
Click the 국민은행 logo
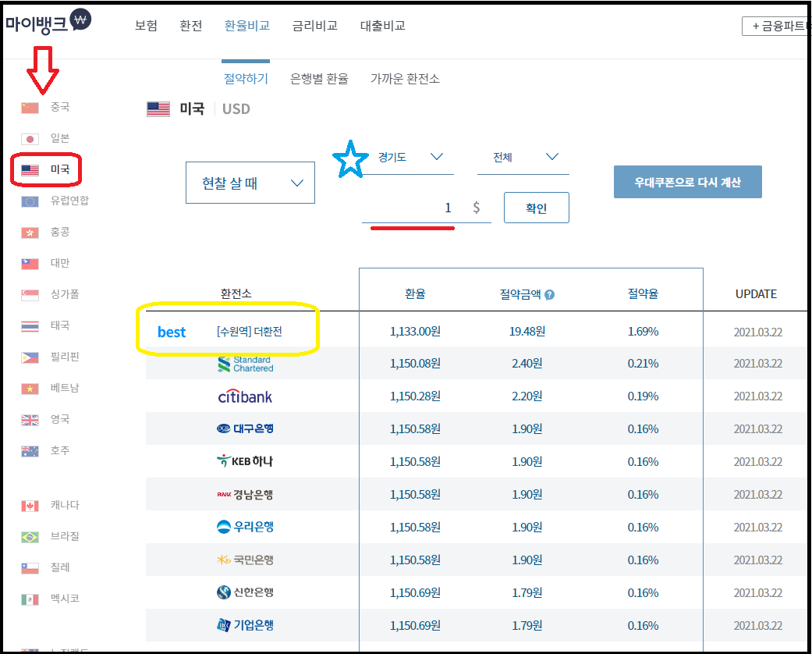point(245,560)
